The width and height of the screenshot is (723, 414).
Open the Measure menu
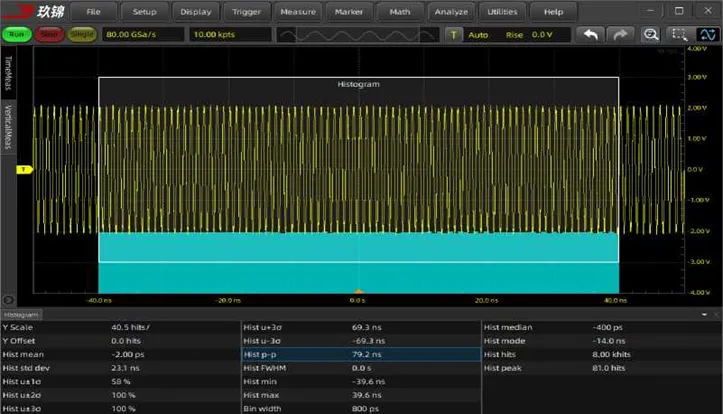pos(297,12)
